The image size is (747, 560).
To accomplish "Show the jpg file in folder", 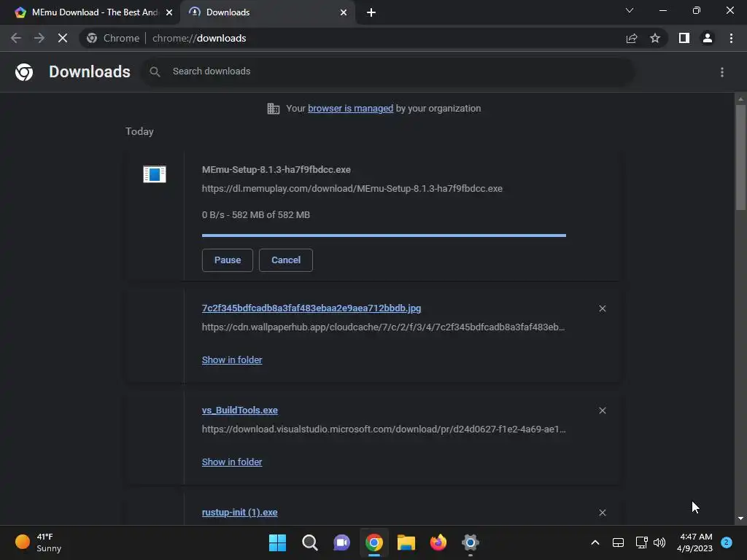I will tap(232, 360).
